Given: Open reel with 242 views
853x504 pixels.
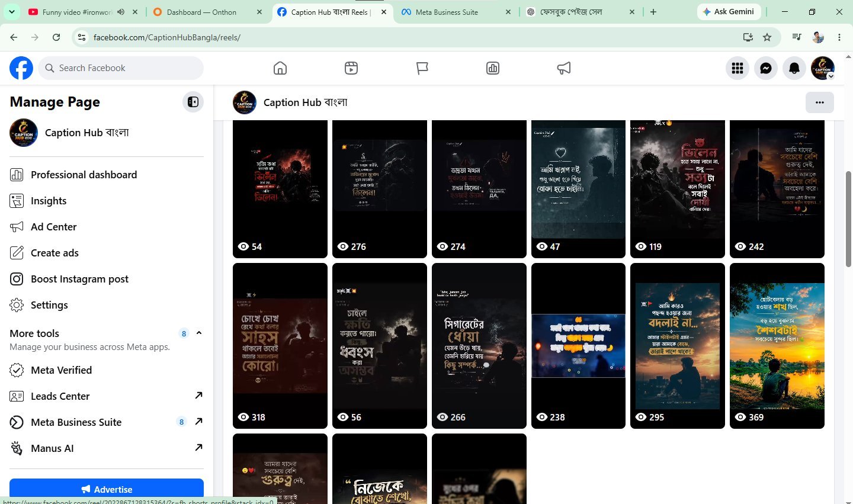Looking at the screenshot, I should coord(777,189).
